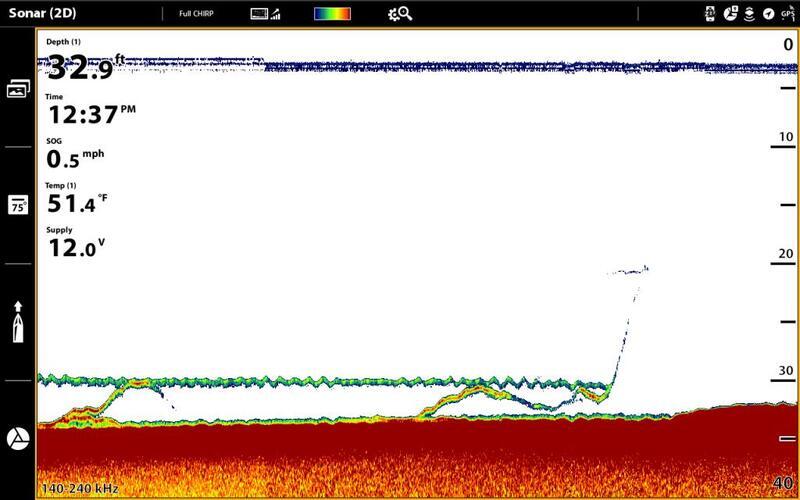The width and height of the screenshot is (800, 500).
Task: Open the chart-and-waypoint status icon
Action: point(730,14)
